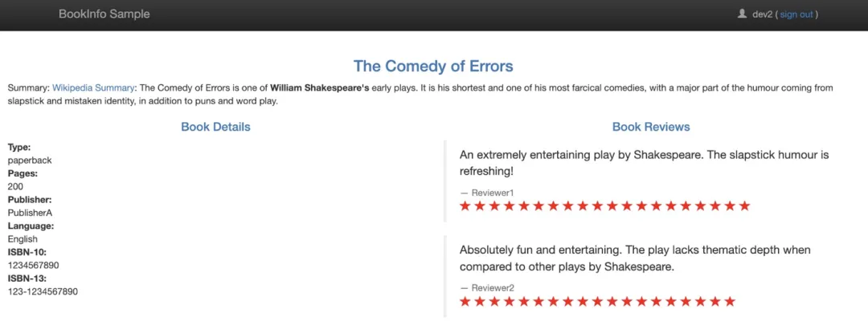Click the bold William Shakespeare's text

320,87
